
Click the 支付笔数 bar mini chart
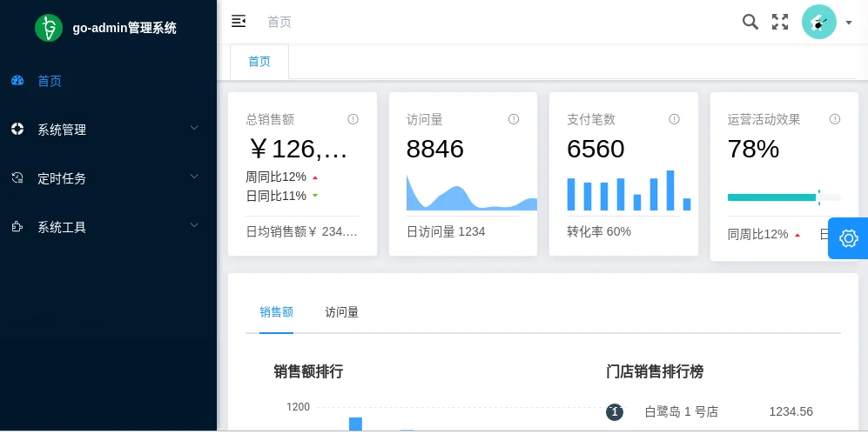pos(629,190)
